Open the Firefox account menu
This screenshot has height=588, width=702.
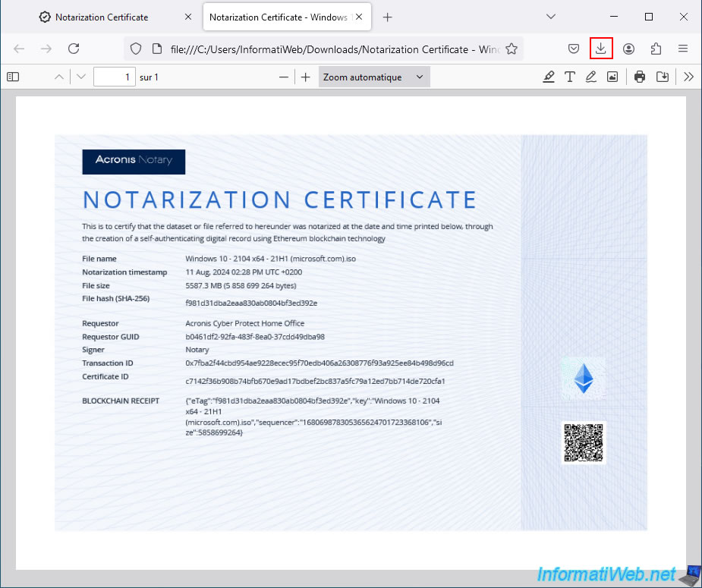pyautogui.click(x=628, y=49)
